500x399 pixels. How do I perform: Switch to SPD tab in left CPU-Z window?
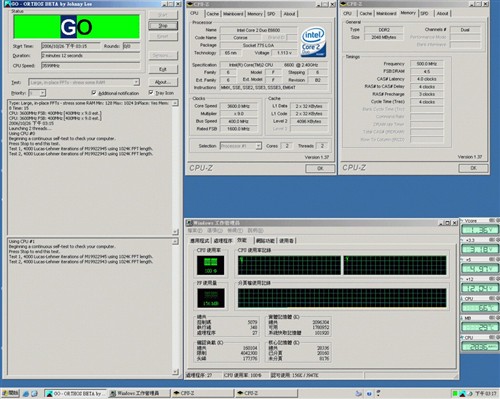[x=271, y=14]
